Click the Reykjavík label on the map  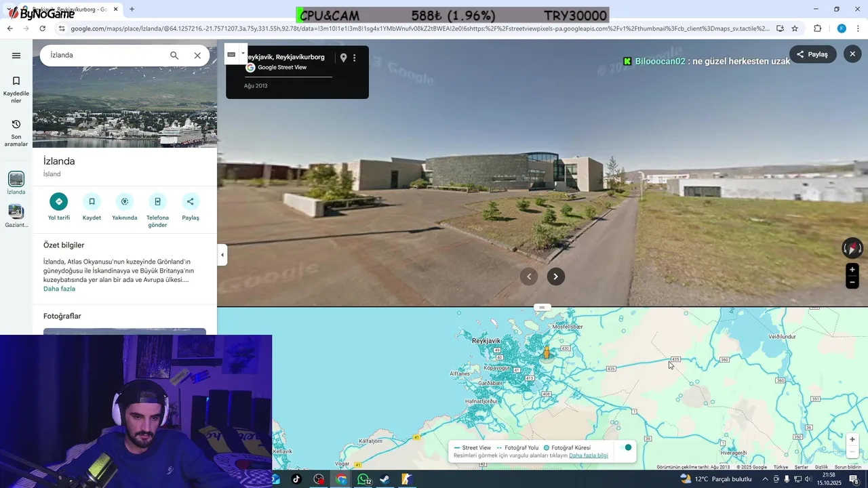486,341
